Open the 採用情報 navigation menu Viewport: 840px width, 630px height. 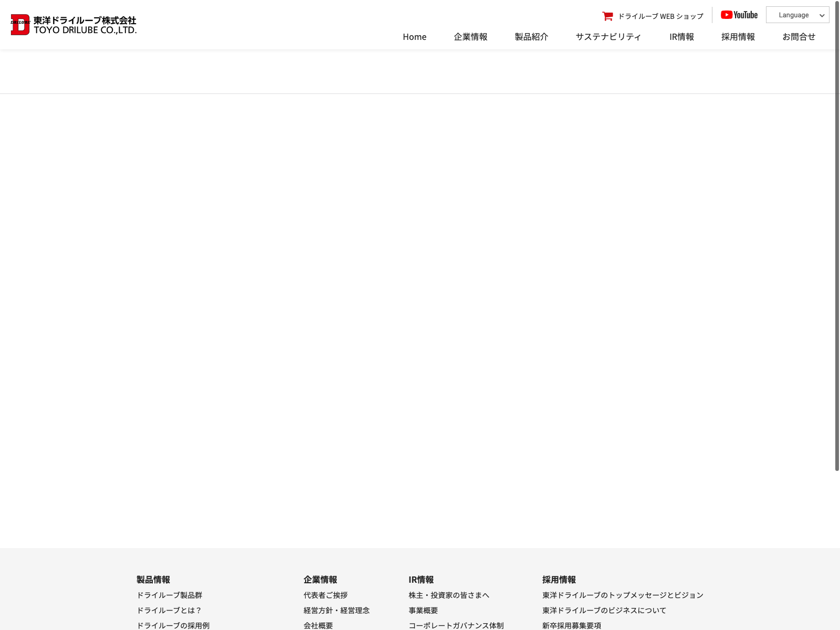pyautogui.click(x=738, y=37)
